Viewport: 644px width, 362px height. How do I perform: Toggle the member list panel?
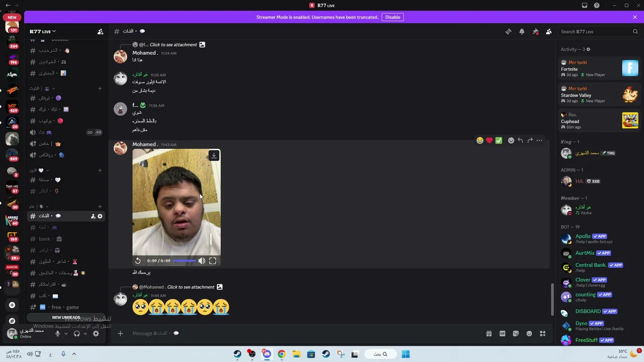point(549,32)
